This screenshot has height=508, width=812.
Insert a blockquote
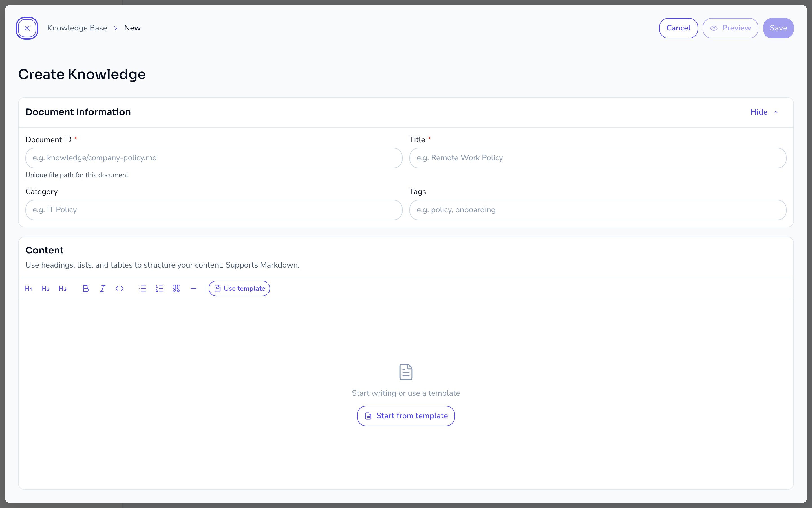[176, 289]
